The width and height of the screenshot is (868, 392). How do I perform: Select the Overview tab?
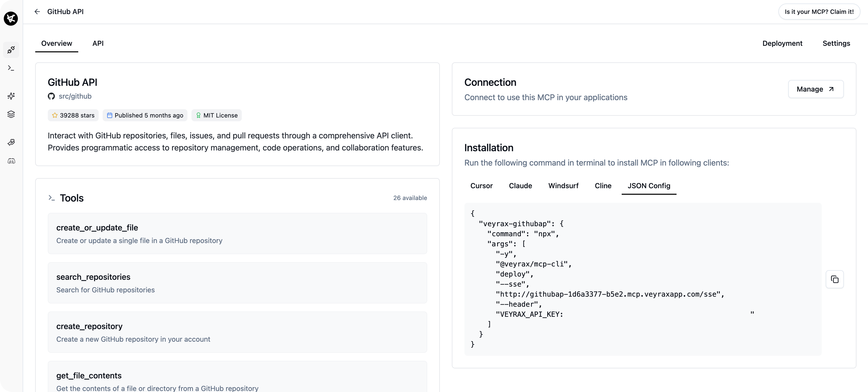click(57, 44)
